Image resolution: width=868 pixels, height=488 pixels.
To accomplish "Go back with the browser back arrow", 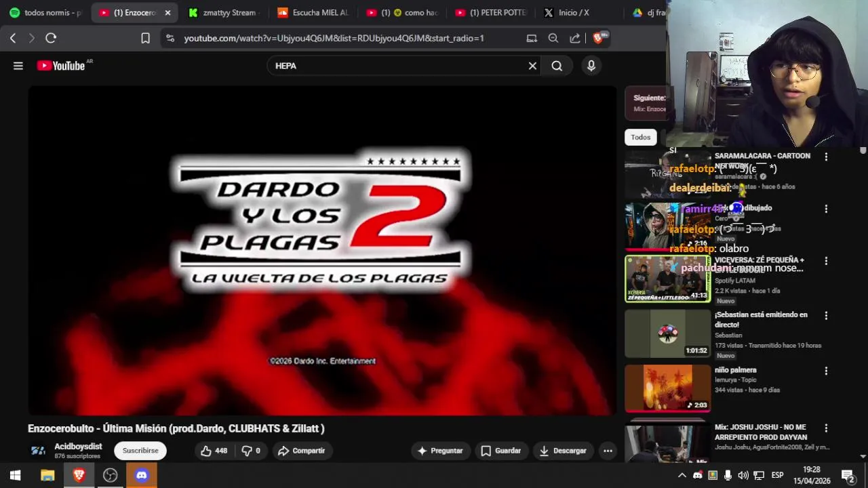I will [x=13, y=38].
